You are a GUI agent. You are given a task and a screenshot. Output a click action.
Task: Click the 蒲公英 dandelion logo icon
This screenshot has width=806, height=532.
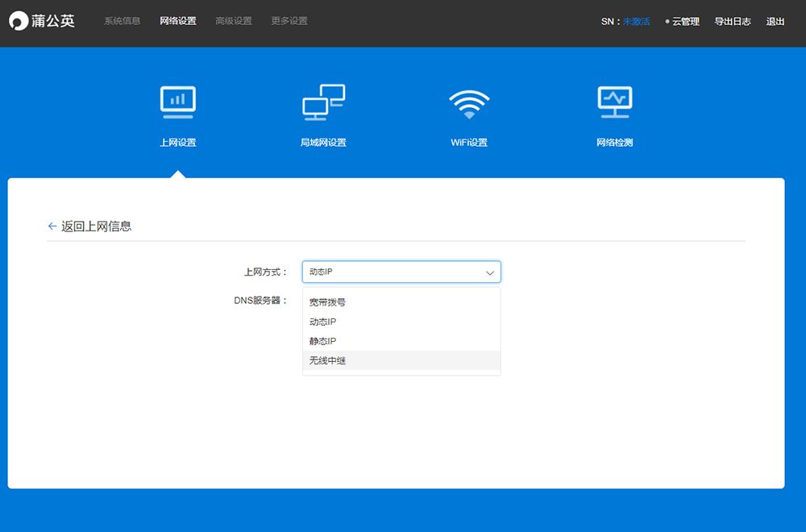19,22
